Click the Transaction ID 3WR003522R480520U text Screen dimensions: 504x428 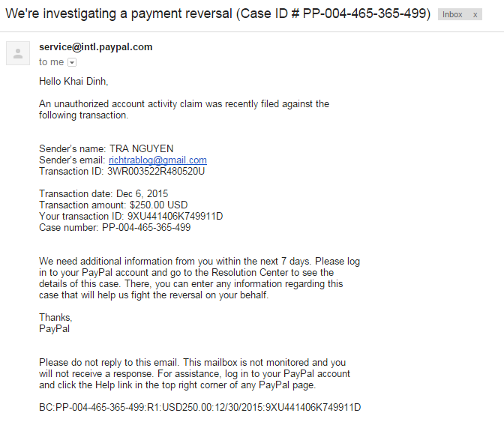click(x=156, y=171)
